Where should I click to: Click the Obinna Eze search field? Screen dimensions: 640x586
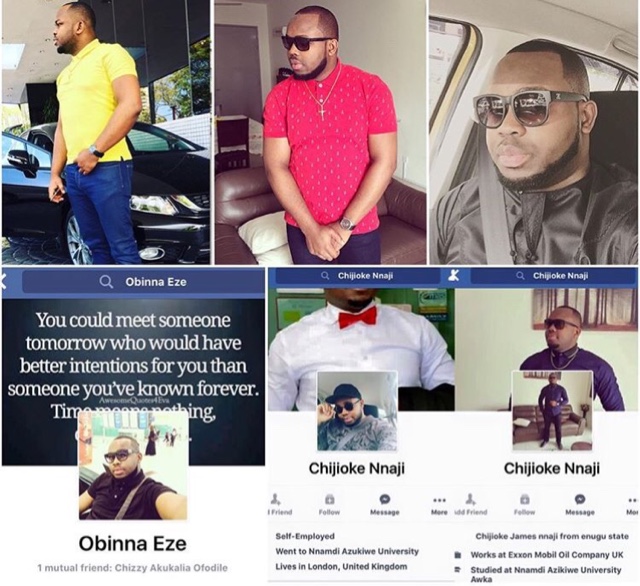click(x=143, y=282)
